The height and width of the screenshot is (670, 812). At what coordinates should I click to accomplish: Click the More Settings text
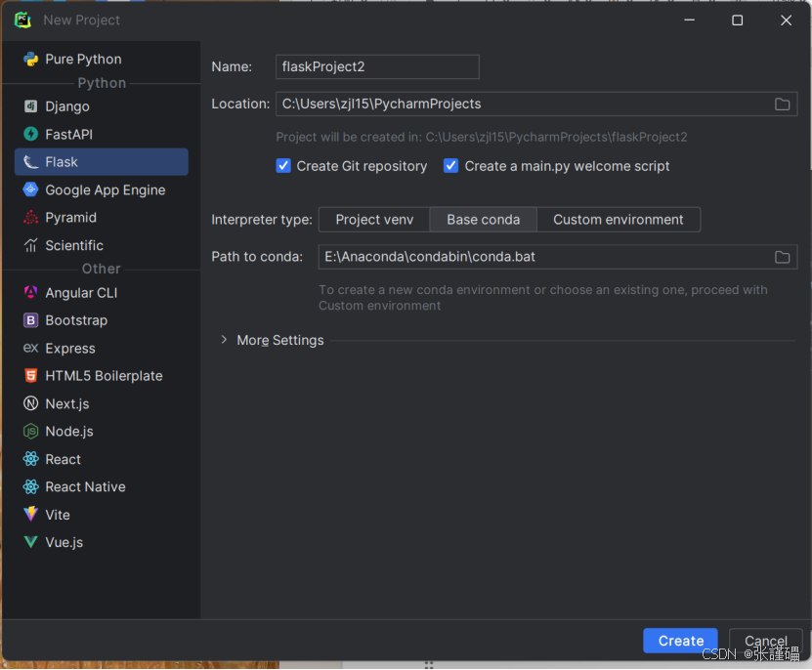pos(280,340)
